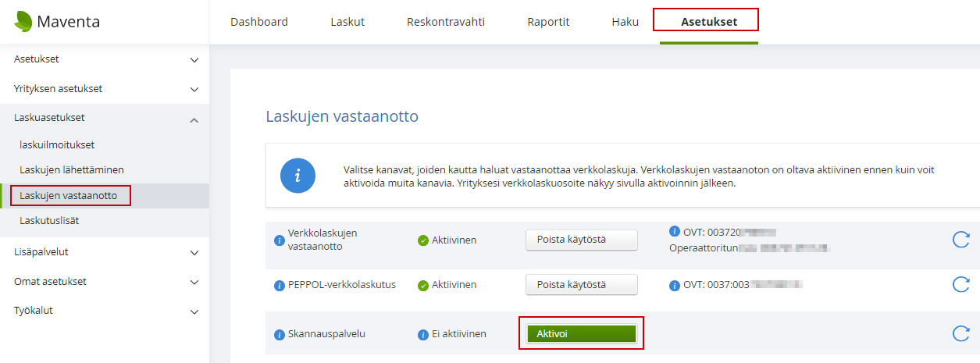Activate Skannauspalvelu with Aktivoi button
Image resolution: width=980 pixels, height=363 pixels.
click(581, 334)
